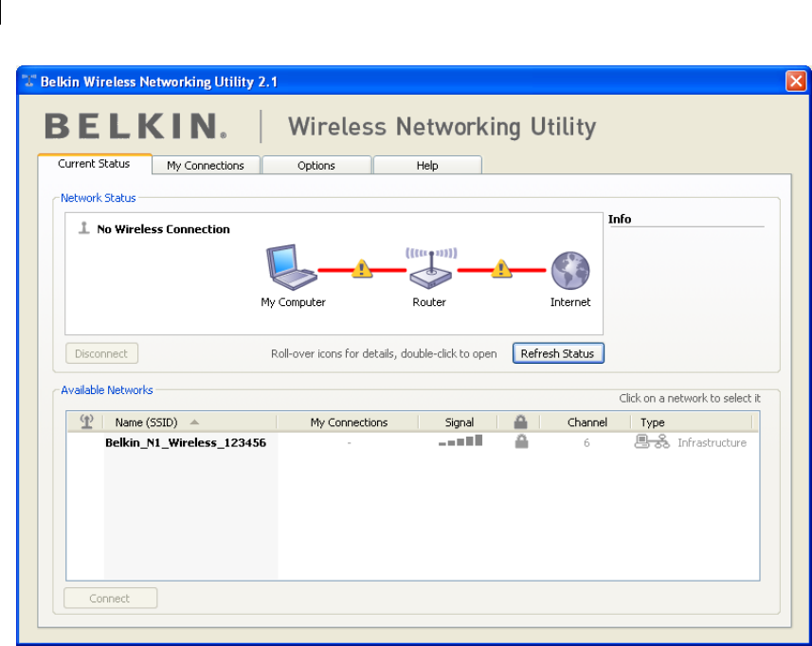Click channel value 6 in network row
Image resolution: width=812 pixels, height=646 pixels.
586,442
